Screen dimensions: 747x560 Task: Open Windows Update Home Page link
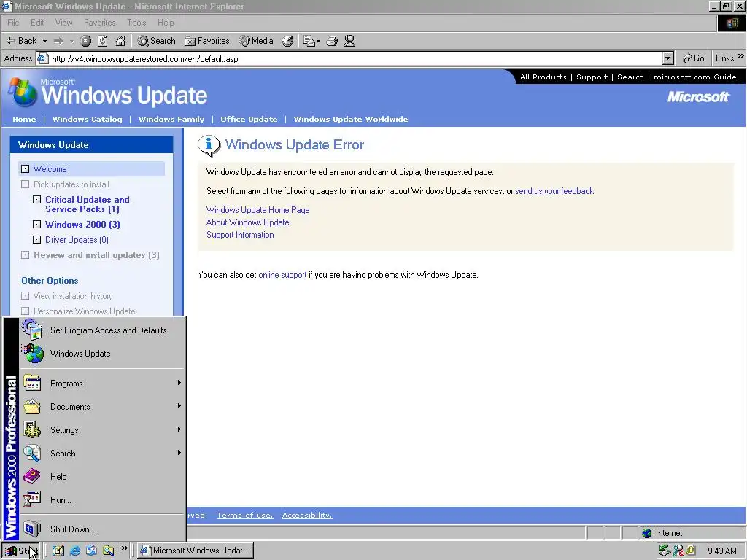coord(258,210)
